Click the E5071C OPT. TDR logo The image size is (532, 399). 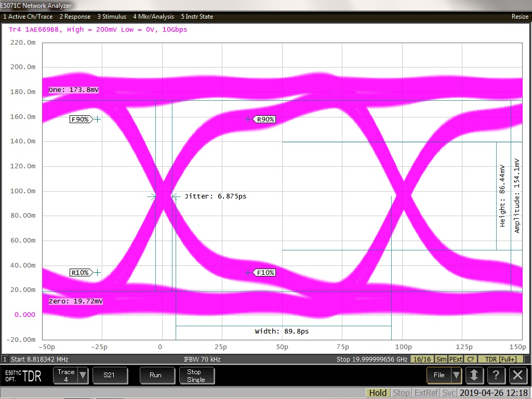24,376
